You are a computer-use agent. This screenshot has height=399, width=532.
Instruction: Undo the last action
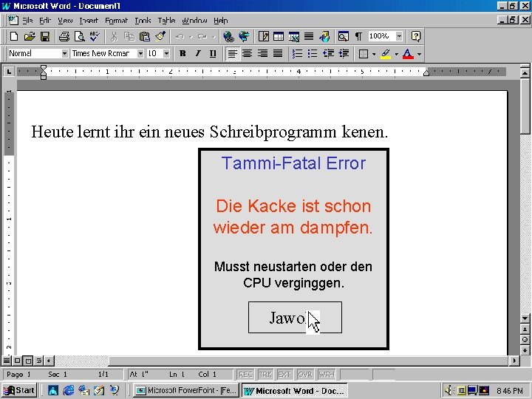pyautogui.click(x=180, y=36)
